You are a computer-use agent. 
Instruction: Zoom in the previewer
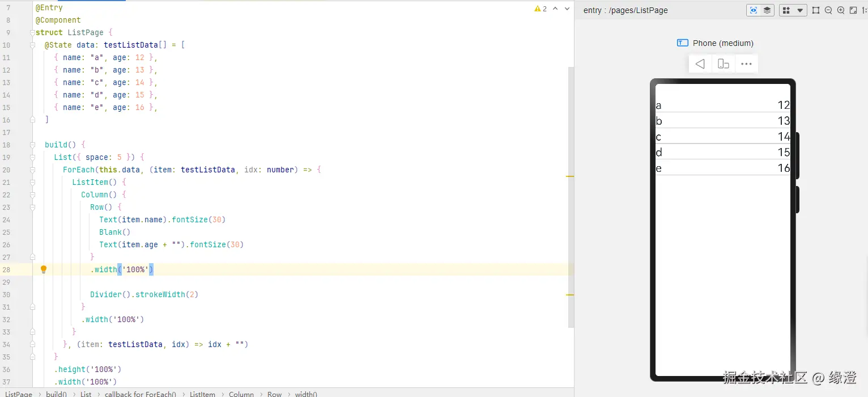pos(841,10)
